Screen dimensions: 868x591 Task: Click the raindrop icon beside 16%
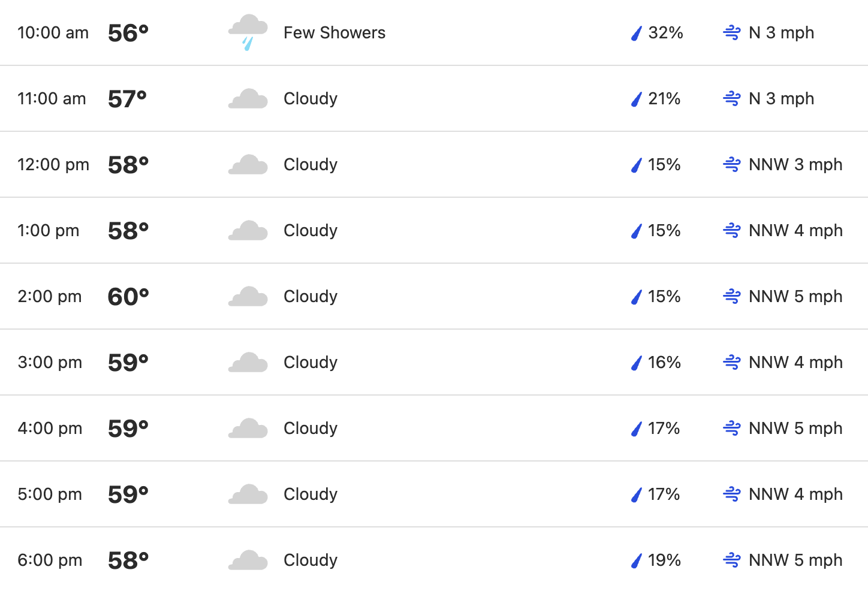[637, 363]
